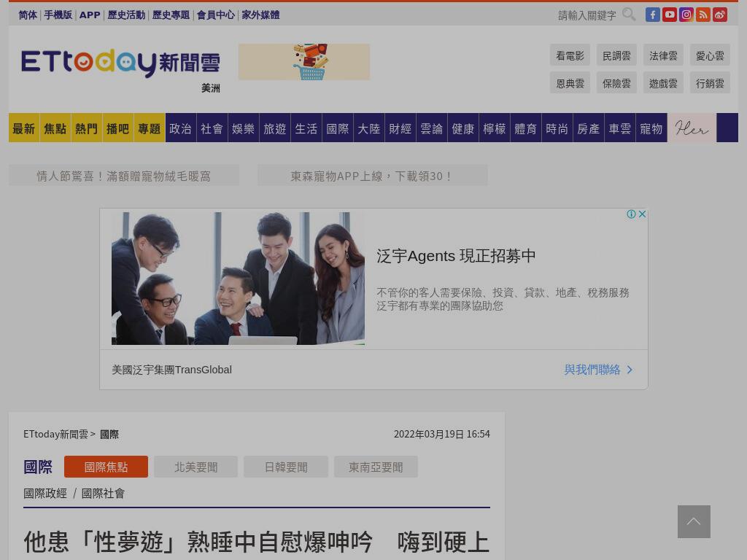Image resolution: width=747 pixels, height=560 pixels.
Task: Click the search magnifier icon
Action: (x=629, y=15)
